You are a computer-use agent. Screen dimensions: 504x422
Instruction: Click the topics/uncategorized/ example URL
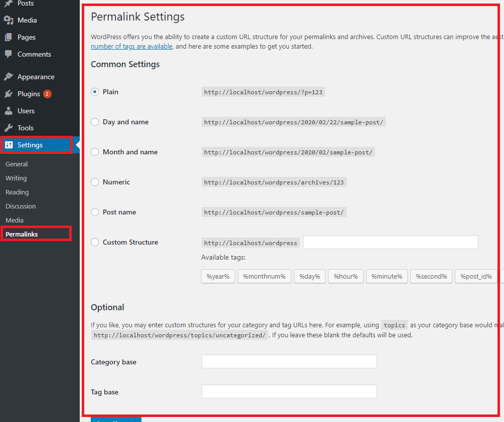pos(180,335)
